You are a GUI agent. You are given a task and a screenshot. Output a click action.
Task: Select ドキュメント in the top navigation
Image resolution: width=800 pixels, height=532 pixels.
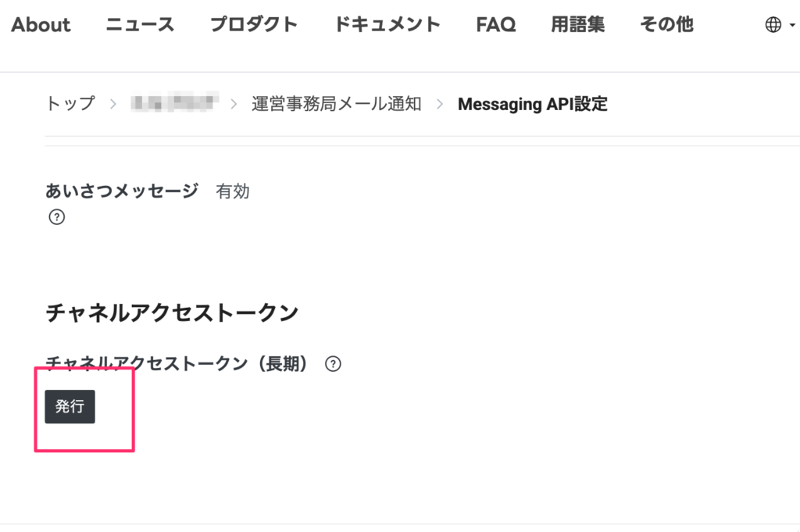tap(387, 25)
